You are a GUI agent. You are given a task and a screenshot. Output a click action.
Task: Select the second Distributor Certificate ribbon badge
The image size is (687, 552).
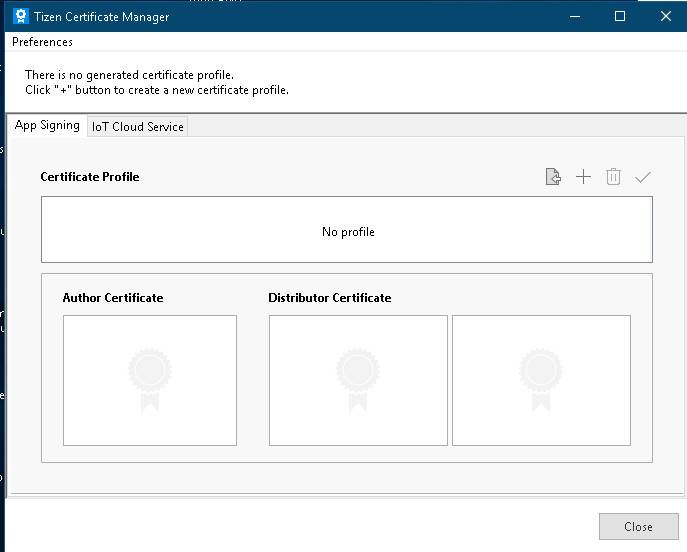pos(541,380)
